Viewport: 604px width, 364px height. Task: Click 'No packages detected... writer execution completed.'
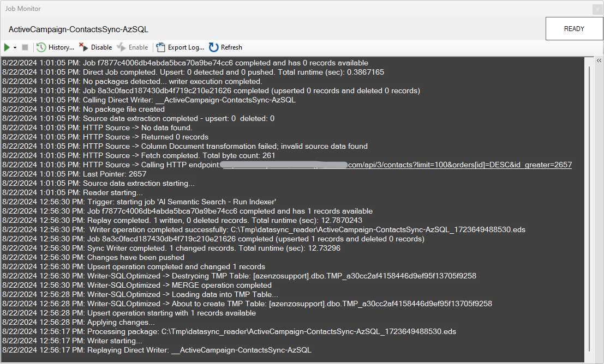click(132, 82)
